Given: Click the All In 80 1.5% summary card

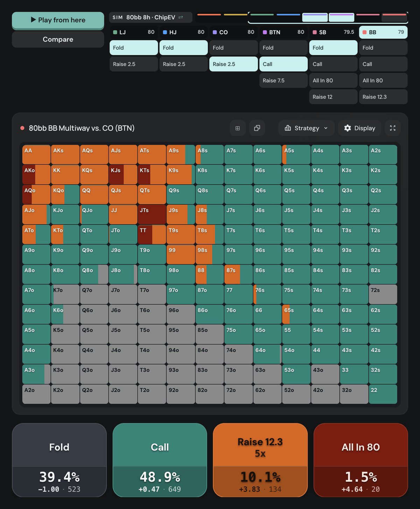Looking at the screenshot, I should (x=361, y=460).
